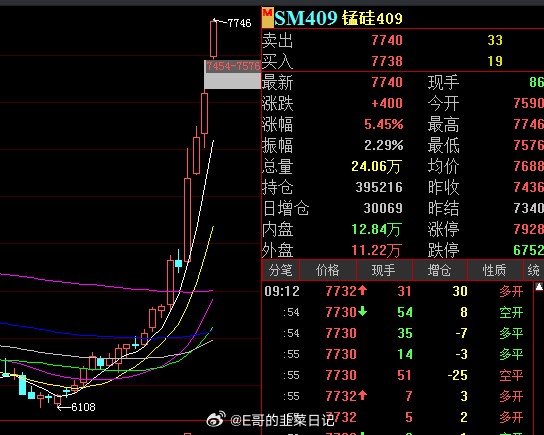Select the 持仓 value 395216
Image resolution: width=544 pixels, height=435 pixels.
379,187
